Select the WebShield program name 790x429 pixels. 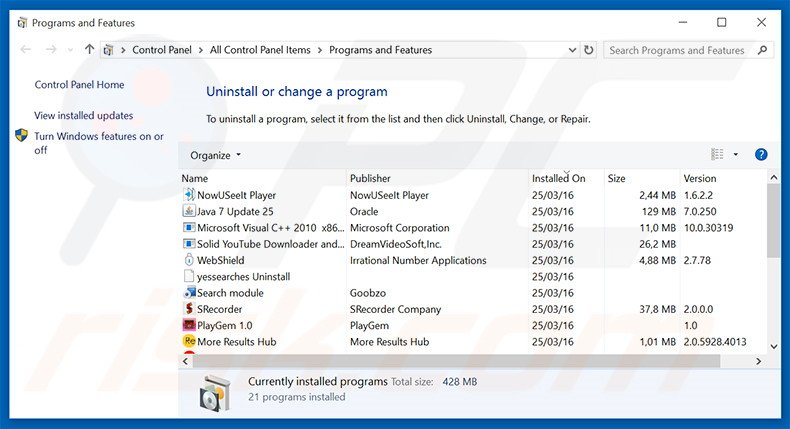click(220, 260)
